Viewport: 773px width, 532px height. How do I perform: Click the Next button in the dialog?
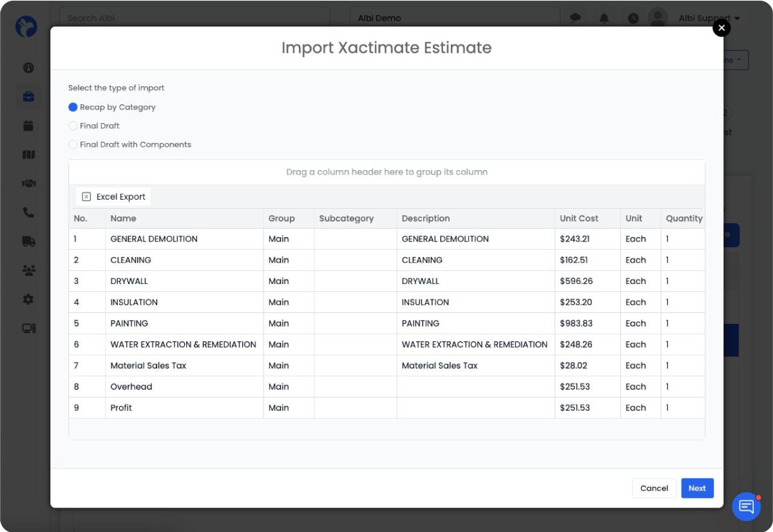click(x=697, y=488)
